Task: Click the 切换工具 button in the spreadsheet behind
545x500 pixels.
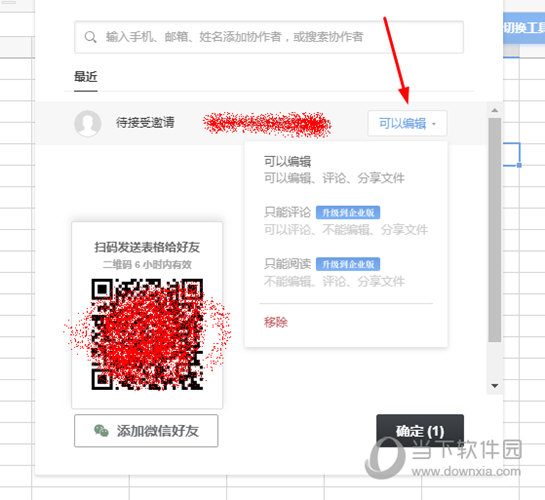Action: coord(524,28)
